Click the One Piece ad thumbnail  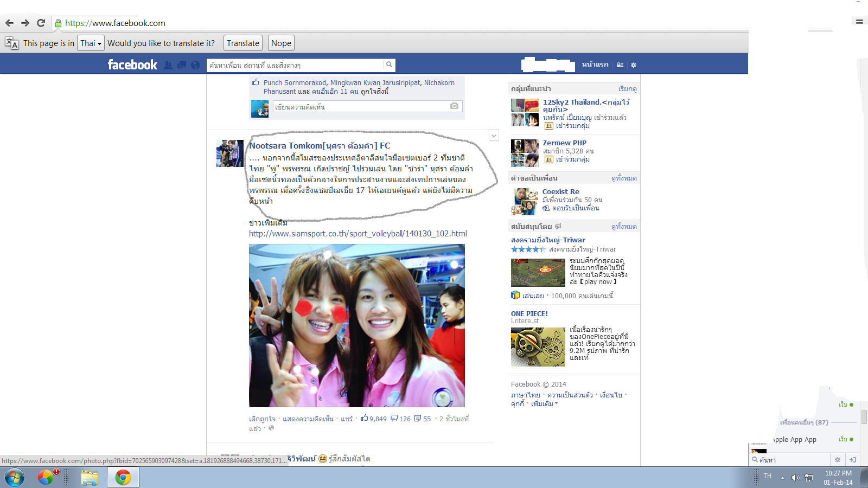click(x=538, y=347)
